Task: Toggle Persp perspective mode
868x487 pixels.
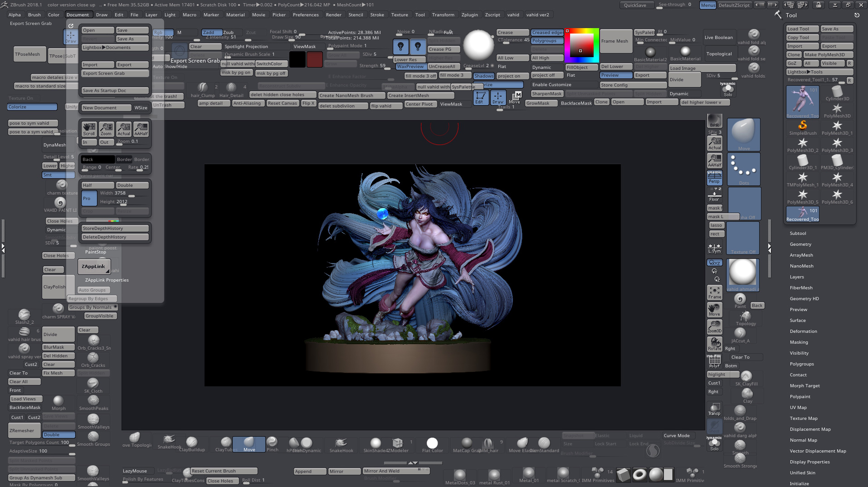Action: [x=714, y=178]
